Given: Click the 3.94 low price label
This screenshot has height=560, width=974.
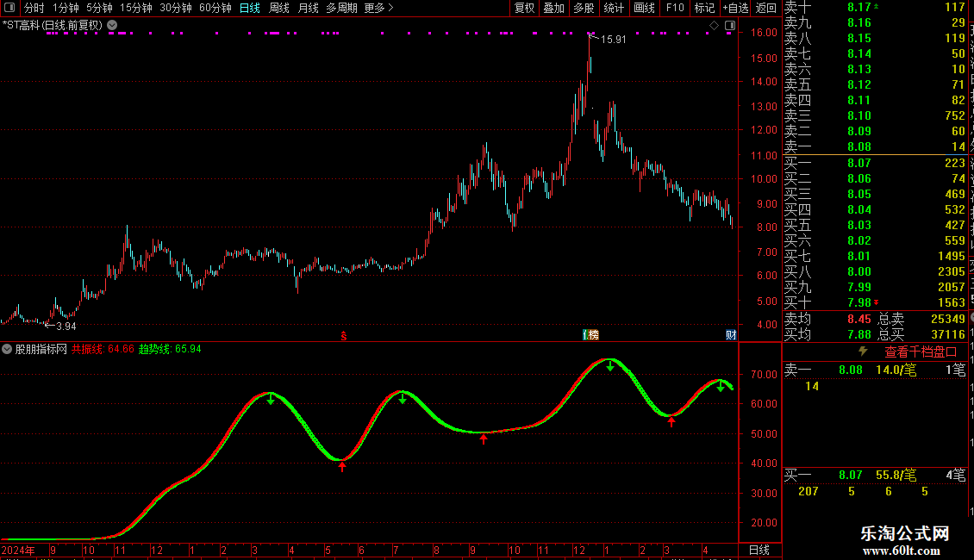Looking at the screenshot, I should [x=66, y=327].
